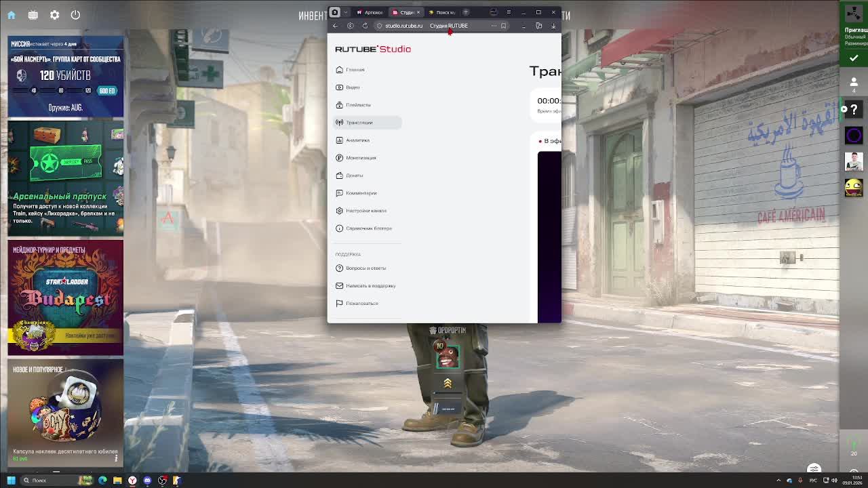Click the yellow smiley friend avatar
Viewport: 868px width, 488px height.
pos(854,187)
